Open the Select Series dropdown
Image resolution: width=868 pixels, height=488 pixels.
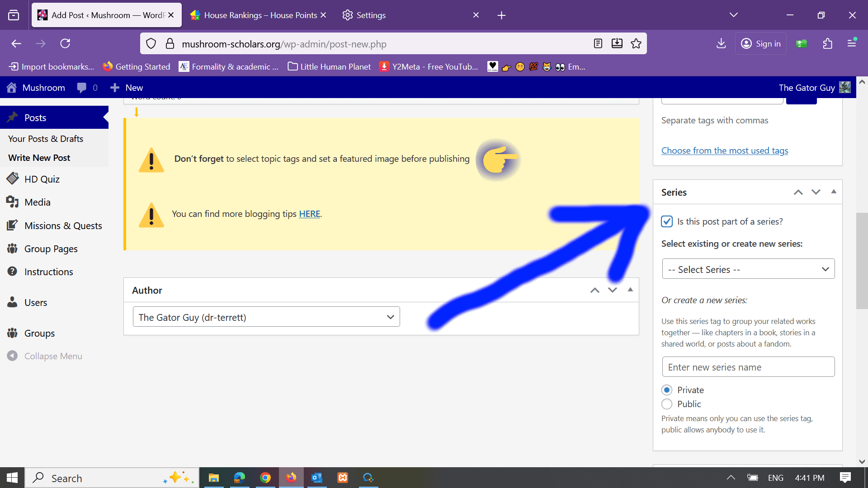tap(748, 269)
